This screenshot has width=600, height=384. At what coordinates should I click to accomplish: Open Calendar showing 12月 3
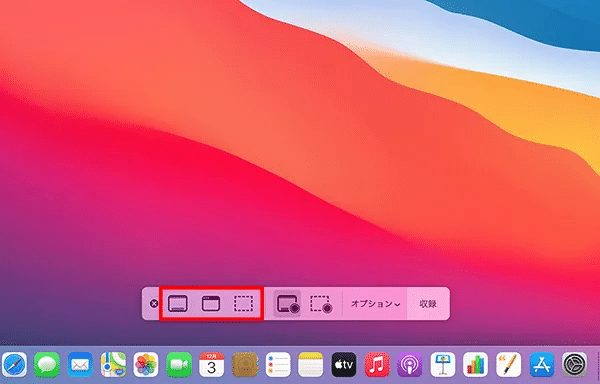[212, 364]
